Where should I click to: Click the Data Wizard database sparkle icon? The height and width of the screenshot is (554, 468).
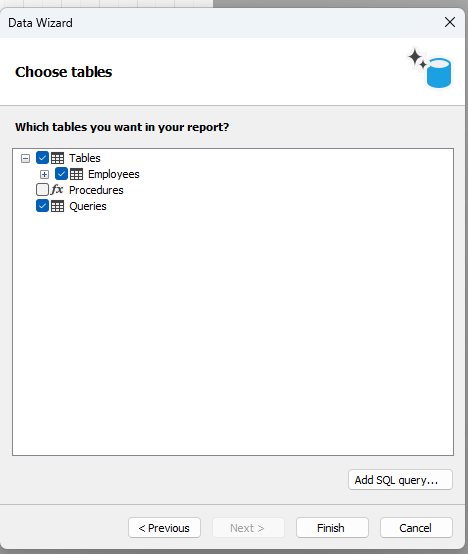429,68
